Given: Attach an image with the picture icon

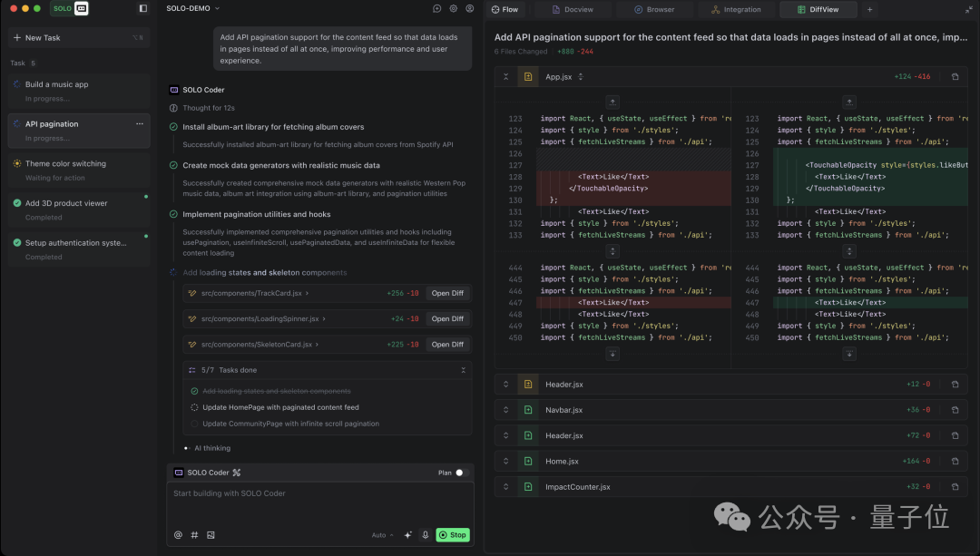Looking at the screenshot, I should pos(211,535).
